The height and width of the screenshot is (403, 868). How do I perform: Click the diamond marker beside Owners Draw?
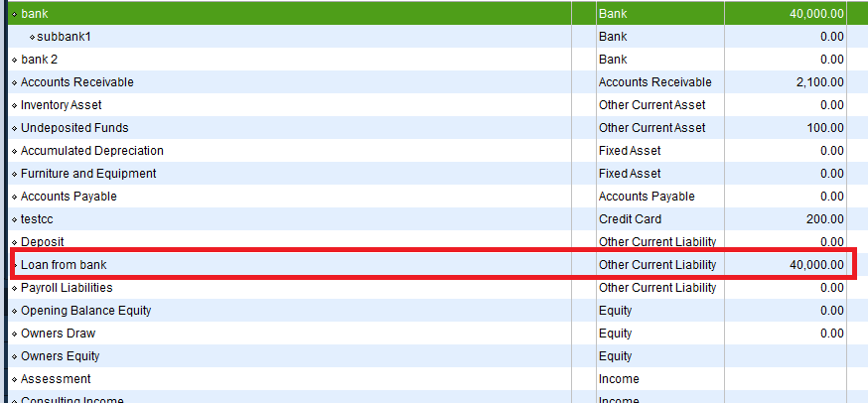click(x=14, y=334)
